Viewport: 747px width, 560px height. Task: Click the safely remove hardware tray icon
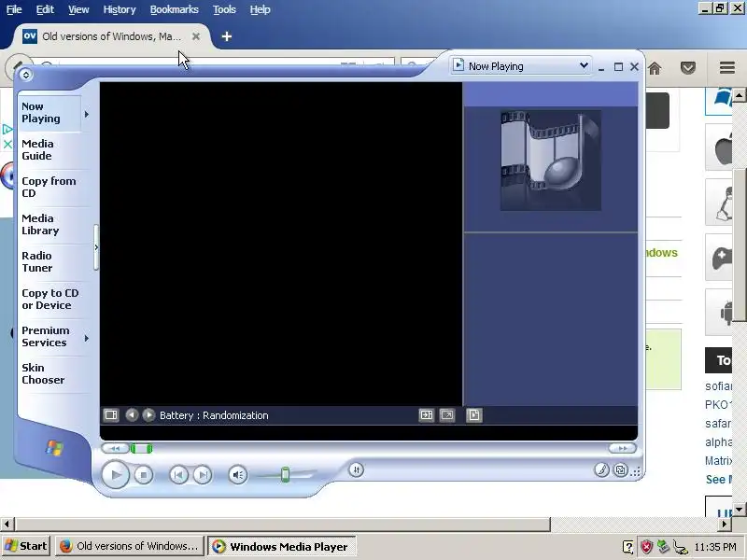663,547
